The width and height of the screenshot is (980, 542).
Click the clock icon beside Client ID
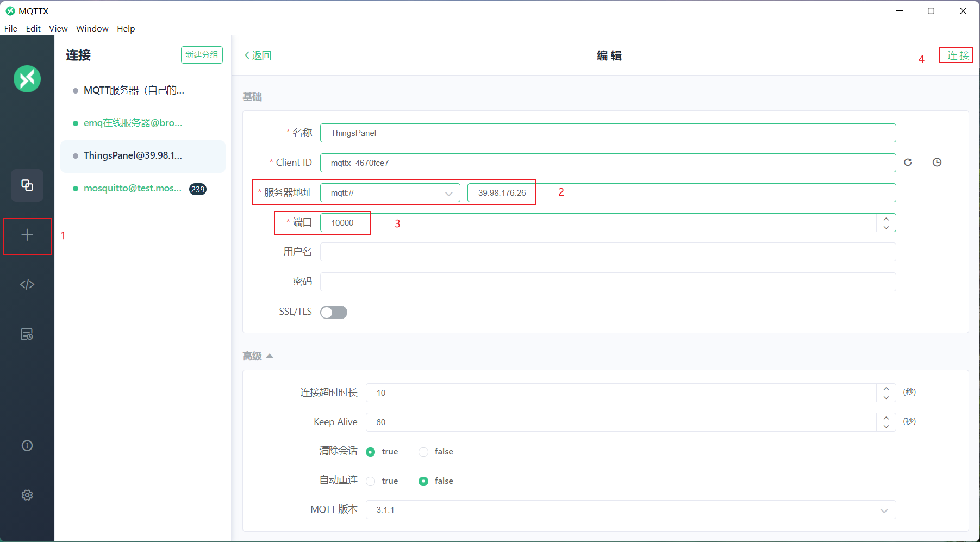click(x=937, y=163)
